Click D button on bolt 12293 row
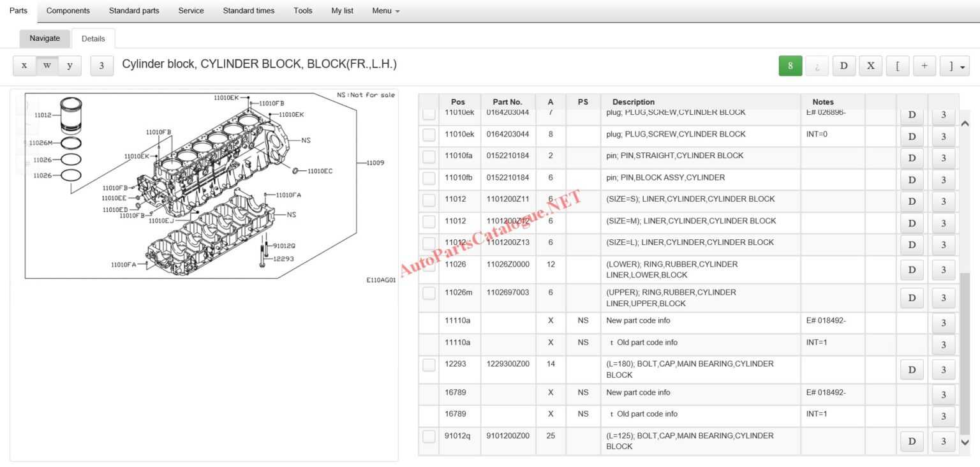Viewport: 980px width, 467px height. 911,369
